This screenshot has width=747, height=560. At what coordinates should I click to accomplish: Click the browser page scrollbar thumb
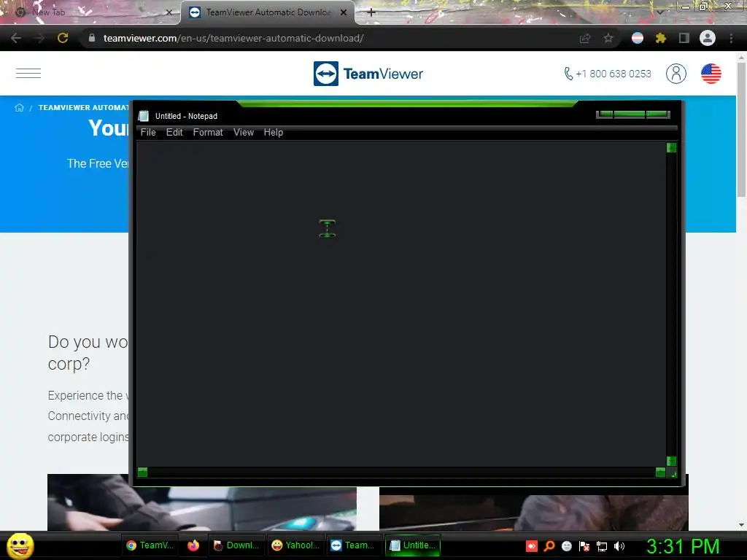741,130
